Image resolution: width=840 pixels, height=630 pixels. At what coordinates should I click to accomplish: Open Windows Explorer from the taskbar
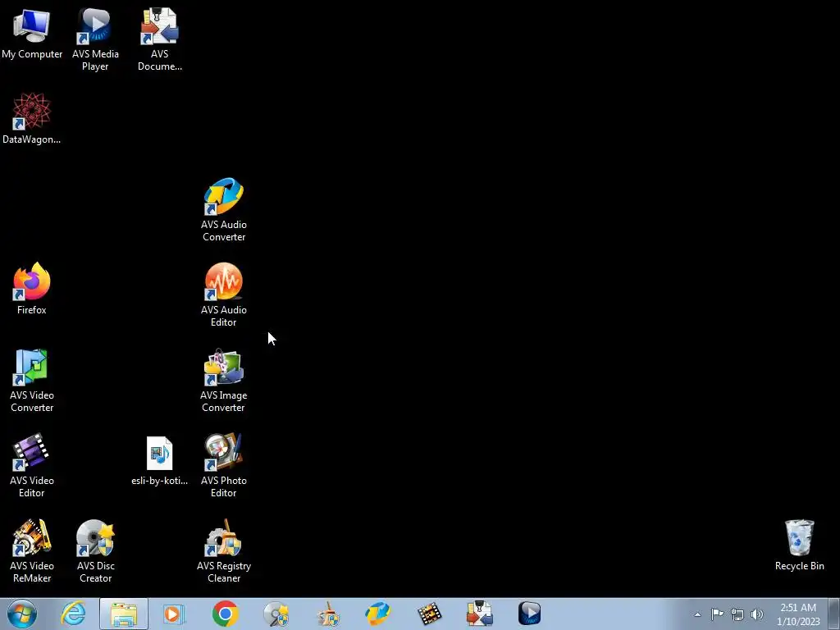point(124,614)
